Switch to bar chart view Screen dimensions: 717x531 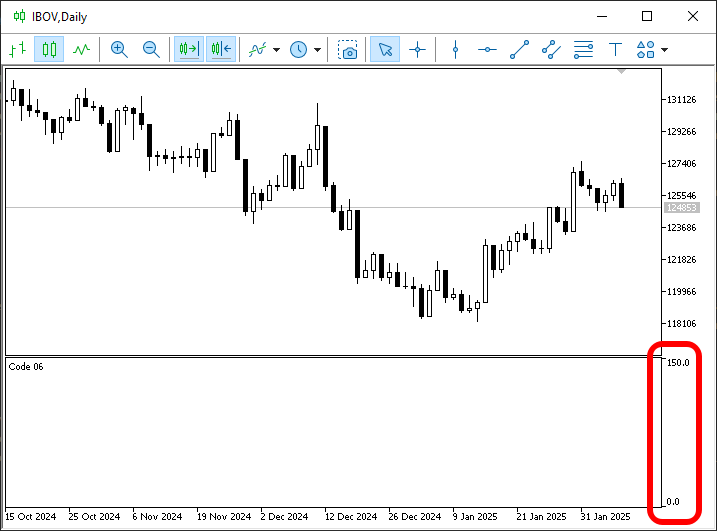pos(17,49)
